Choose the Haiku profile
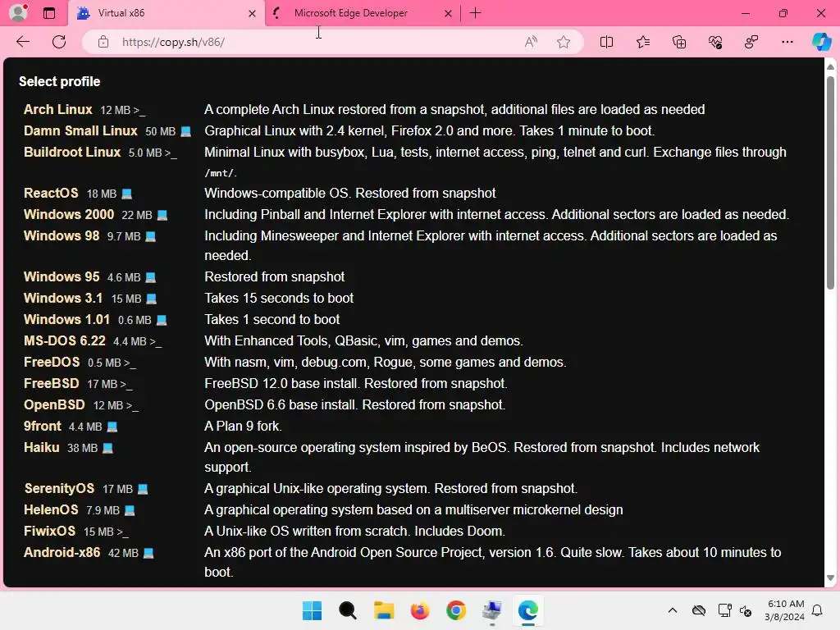Image resolution: width=840 pixels, height=630 pixels. [41, 447]
